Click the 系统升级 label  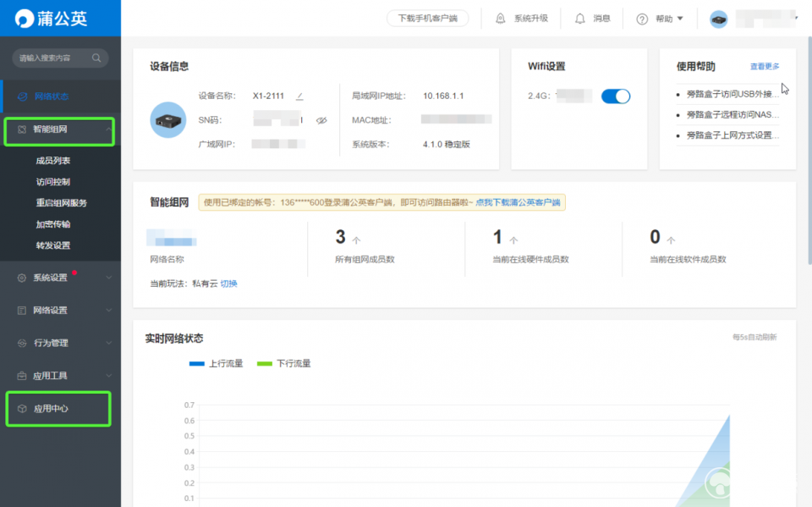(x=531, y=19)
